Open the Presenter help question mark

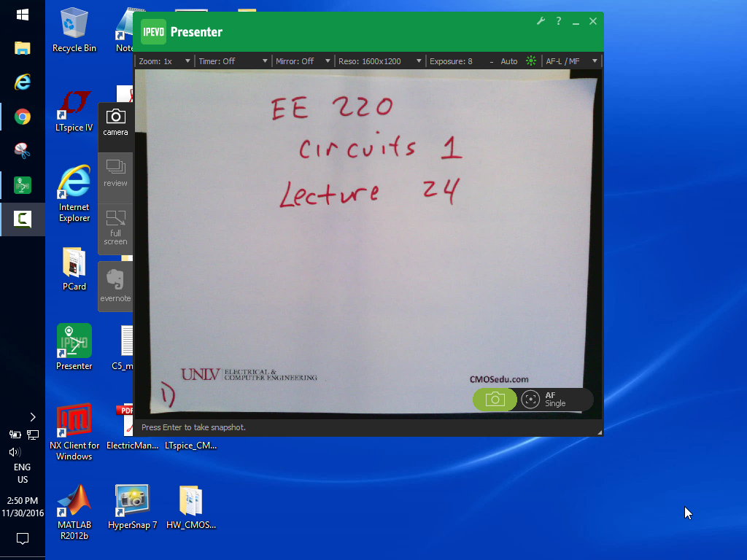(558, 21)
